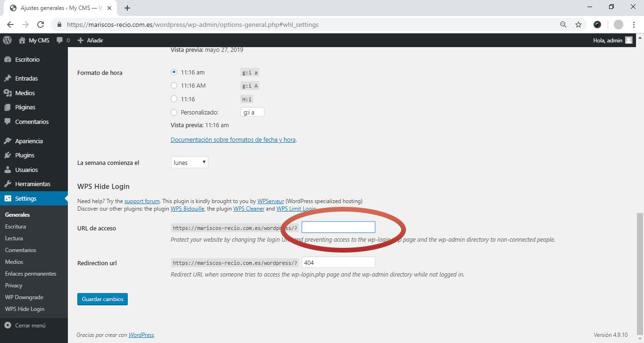
Task: View site security padlock info
Action: pyautogui.click(x=59, y=24)
